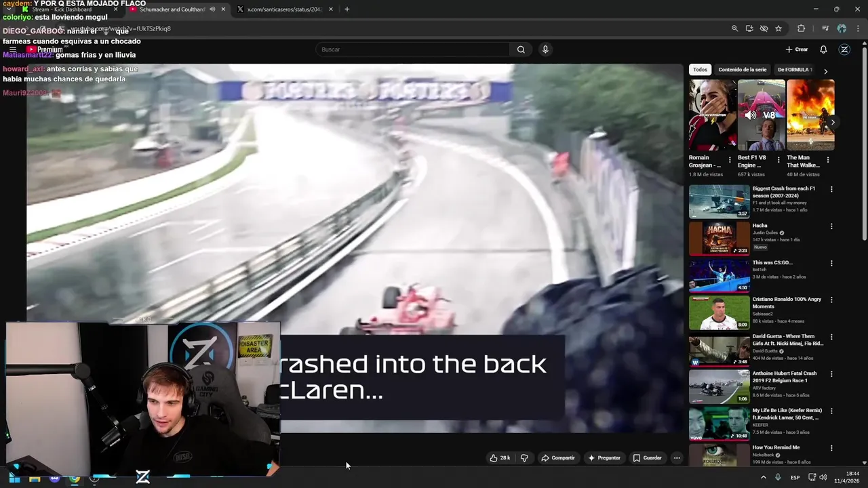Switch to x.com/santicaseros browser tab

tap(284, 9)
